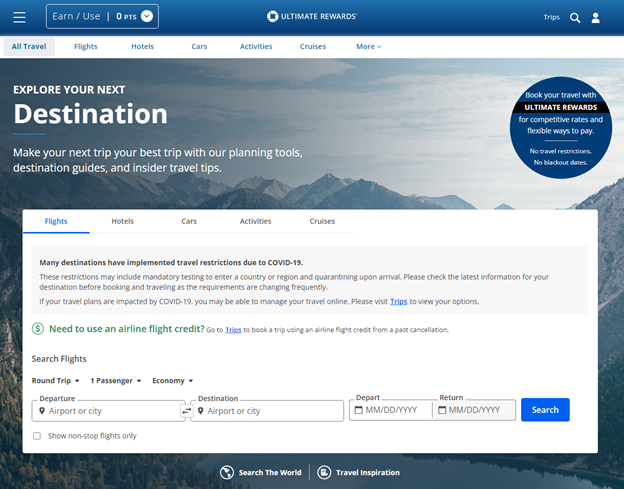Open the hamburger navigation menu
The height and width of the screenshot is (489, 624).
19,17
